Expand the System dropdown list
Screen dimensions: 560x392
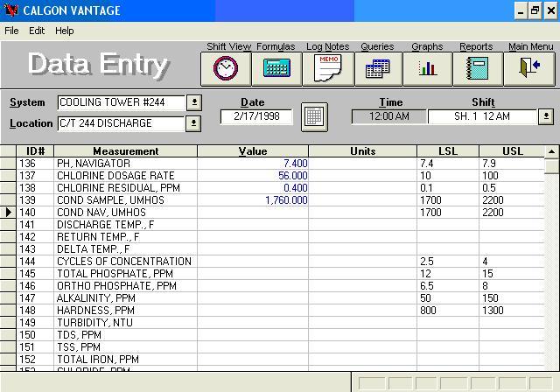(194, 102)
